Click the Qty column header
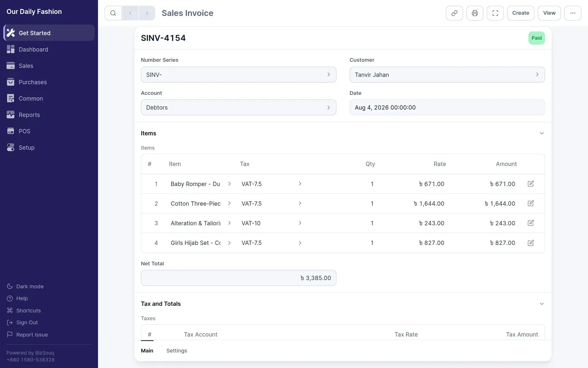Image resolution: width=588 pixels, height=368 pixels. click(x=370, y=164)
